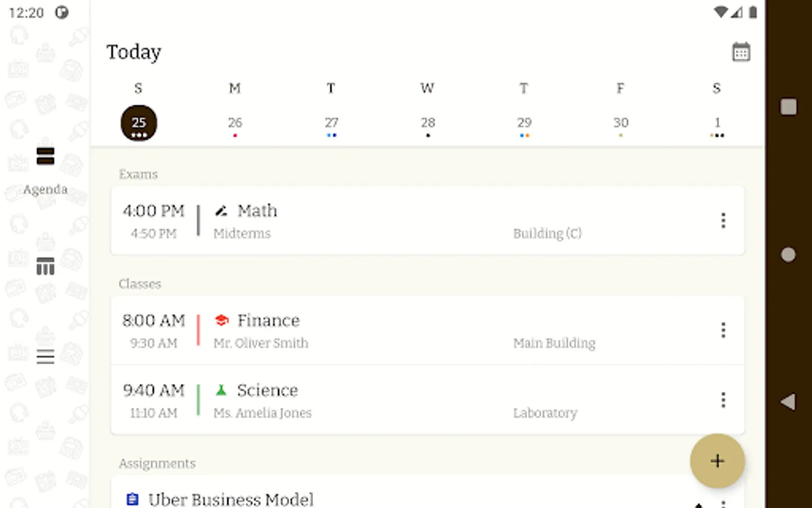Image resolution: width=812 pixels, height=508 pixels.
Task: Open the list menu icon in sidebar
Action: pos(45,356)
